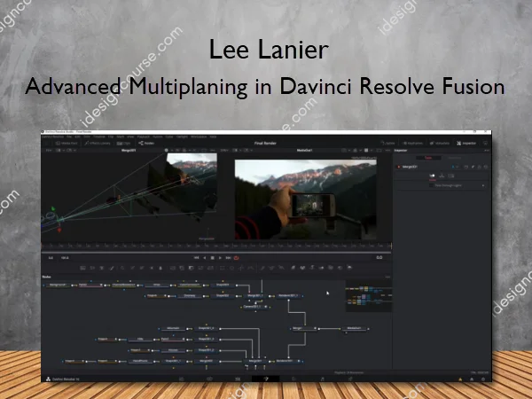Toggle the Nodes panel button
532x399 pixels.
point(146,143)
